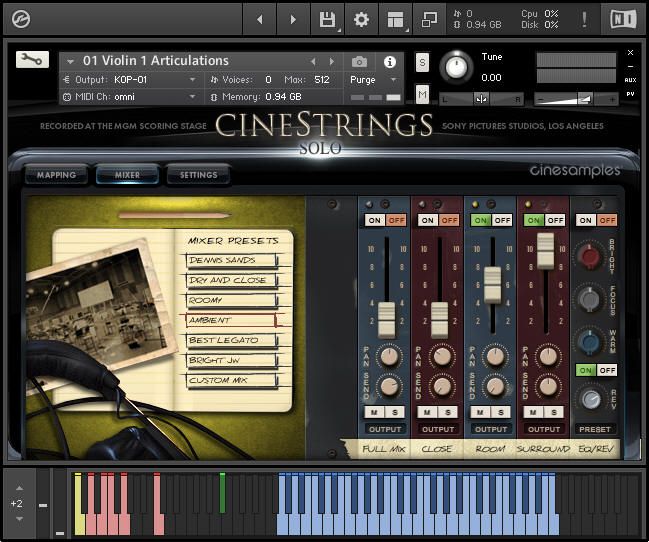The height and width of the screenshot is (542, 649).
Task: Toggle the AUX sends view
Action: [x=630, y=80]
